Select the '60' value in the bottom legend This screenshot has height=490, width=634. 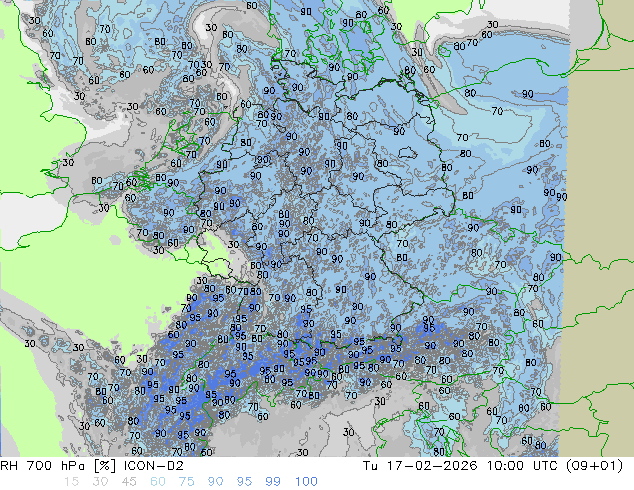(x=158, y=482)
